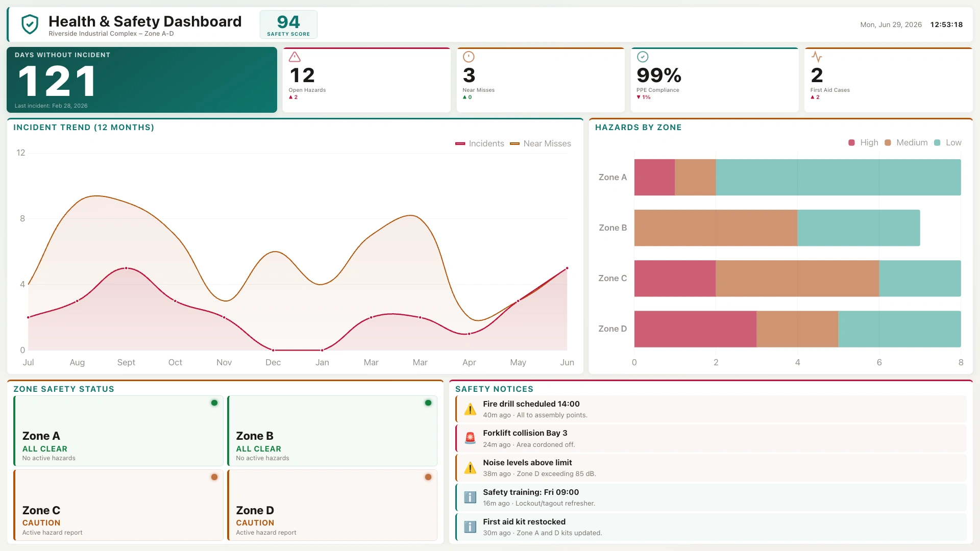Click Zone D orange status dot
The height and width of the screenshot is (551, 980).
pyautogui.click(x=428, y=477)
